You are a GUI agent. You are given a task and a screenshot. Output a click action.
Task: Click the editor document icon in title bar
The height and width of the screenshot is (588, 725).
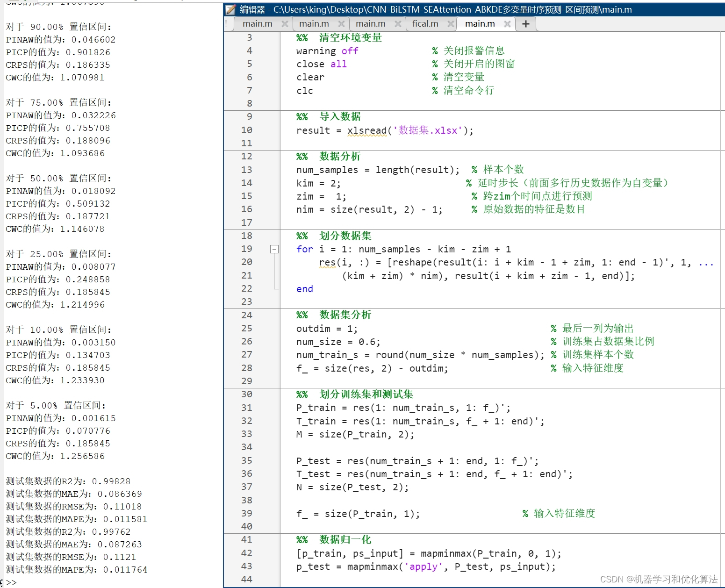[230, 9]
